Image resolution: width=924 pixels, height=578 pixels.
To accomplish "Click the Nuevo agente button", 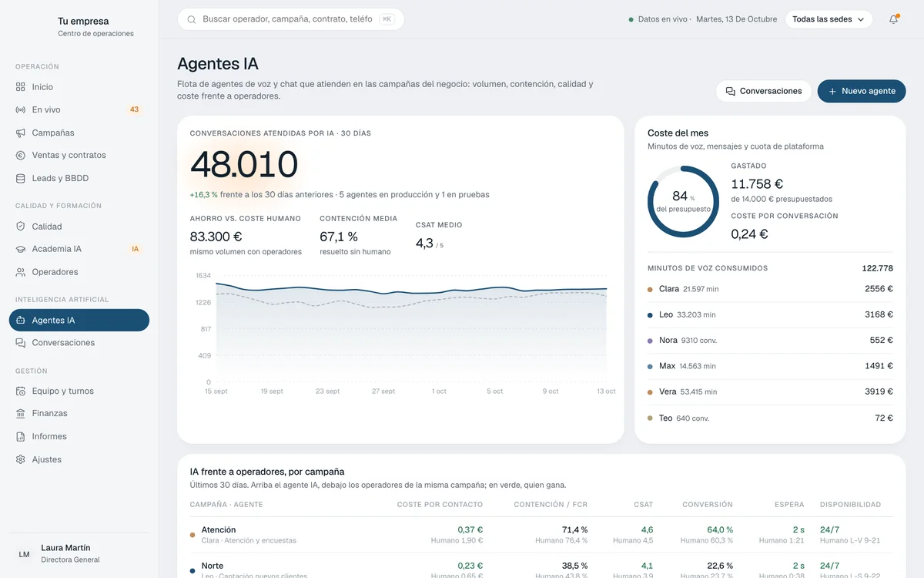I will (862, 91).
